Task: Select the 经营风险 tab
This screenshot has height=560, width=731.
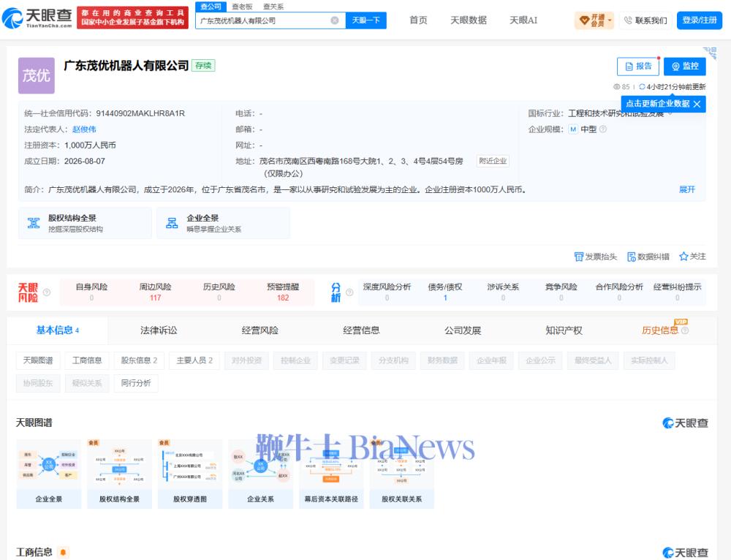Action: pyautogui.click(x=260, y=330)
